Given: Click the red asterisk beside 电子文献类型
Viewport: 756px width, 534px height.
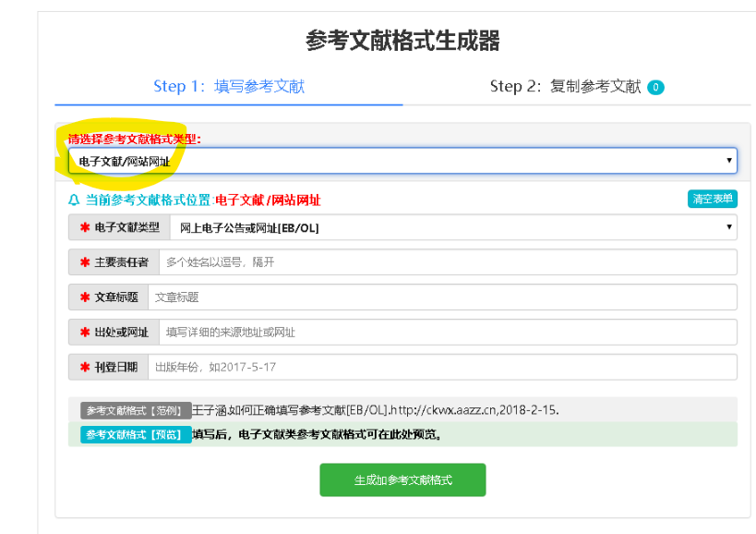Looking at the screenshot, I should [85, 227].
